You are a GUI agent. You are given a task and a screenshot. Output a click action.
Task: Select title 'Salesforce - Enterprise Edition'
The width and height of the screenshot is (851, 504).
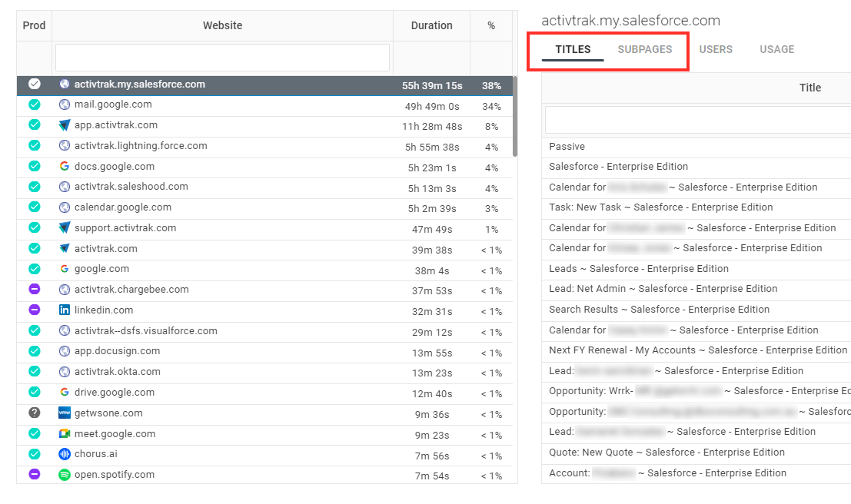coord(696,167)
